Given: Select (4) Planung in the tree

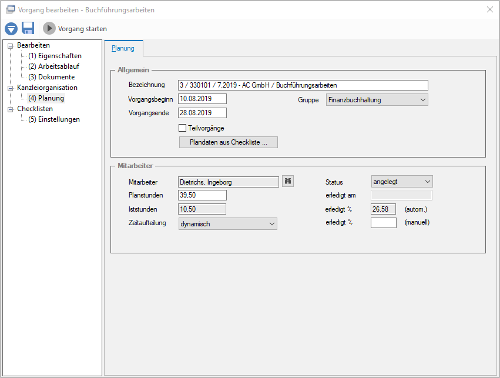Looking at the screenshot, I should pyautogui.click(x=46, y=98).
